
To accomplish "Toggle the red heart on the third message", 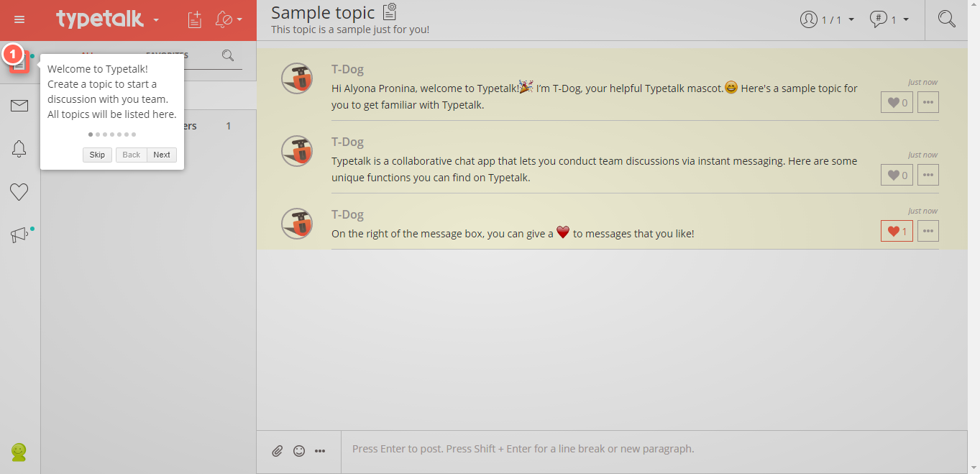I will tap(897, 231).
